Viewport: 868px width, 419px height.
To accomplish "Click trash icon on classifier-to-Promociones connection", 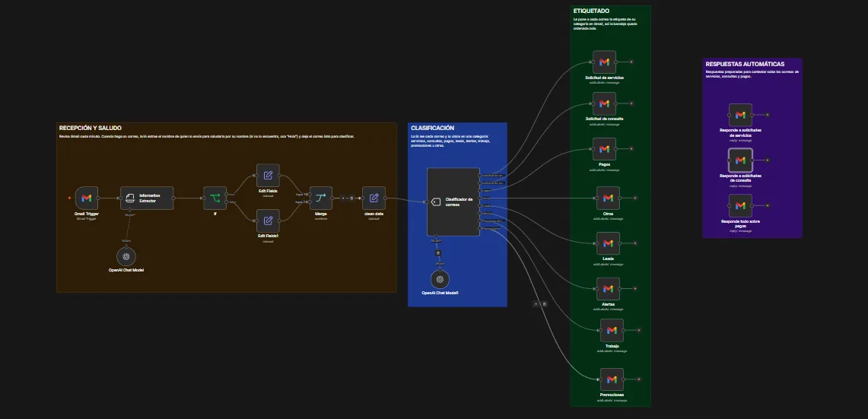I will [x=544, y=304].
